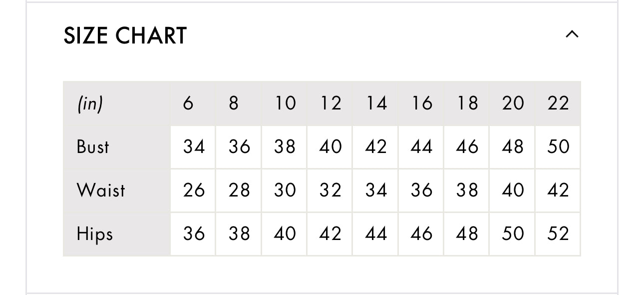
Task: Select Hips measurement for size 16
Action: pos(421,234)
